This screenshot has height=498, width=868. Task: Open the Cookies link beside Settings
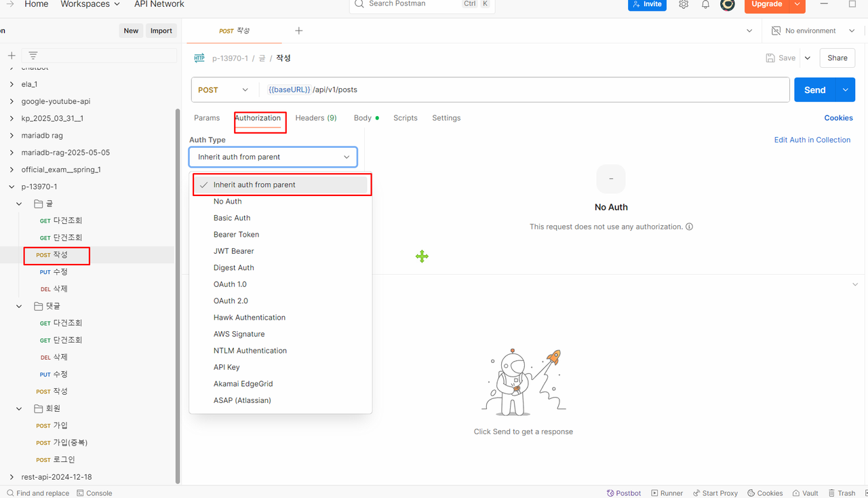(x=839, y=118)
